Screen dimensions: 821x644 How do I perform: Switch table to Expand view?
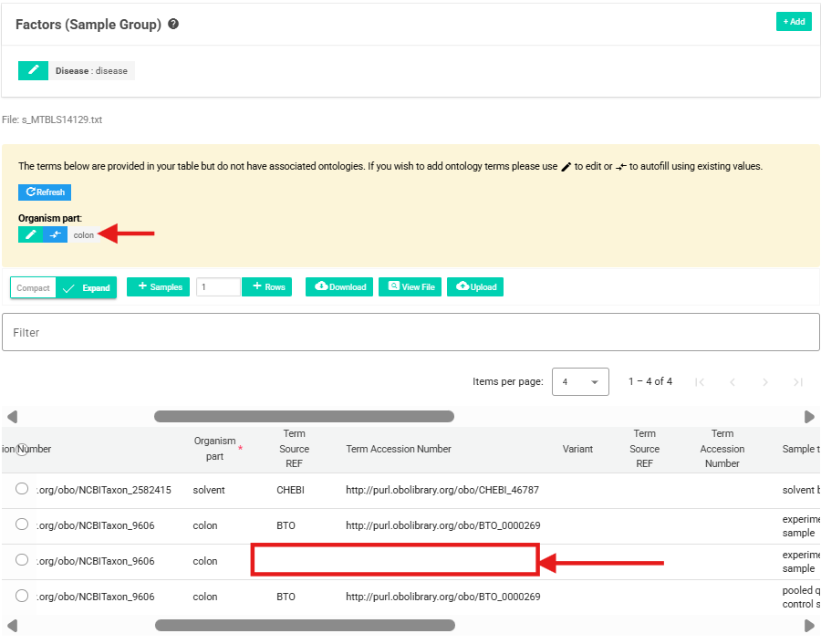pos(87,287)
